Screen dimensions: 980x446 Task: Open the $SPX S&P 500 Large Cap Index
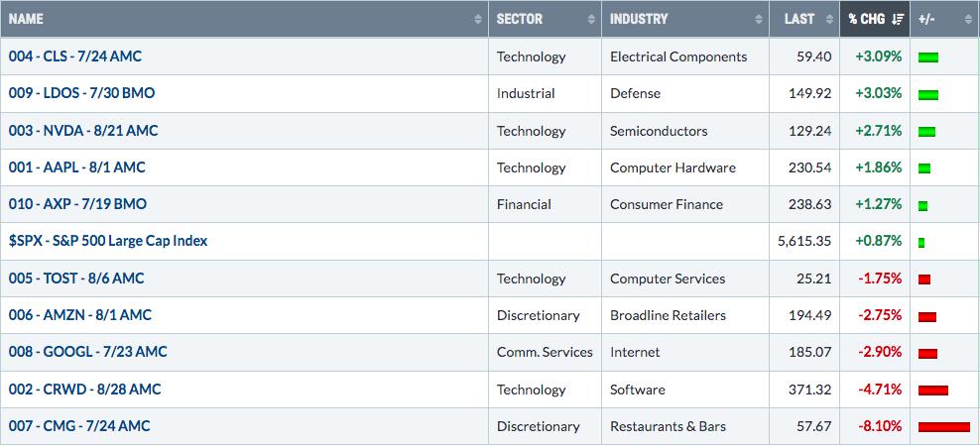108,241
